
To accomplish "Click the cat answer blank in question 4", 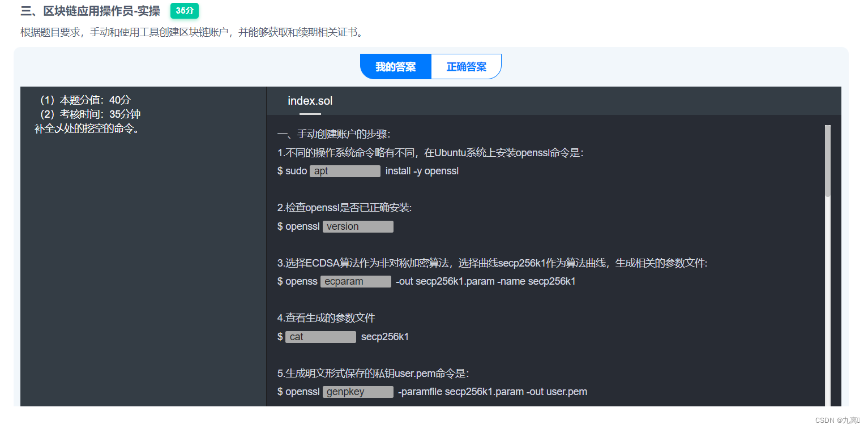I will pyautogui.click(x=320, y=336).
